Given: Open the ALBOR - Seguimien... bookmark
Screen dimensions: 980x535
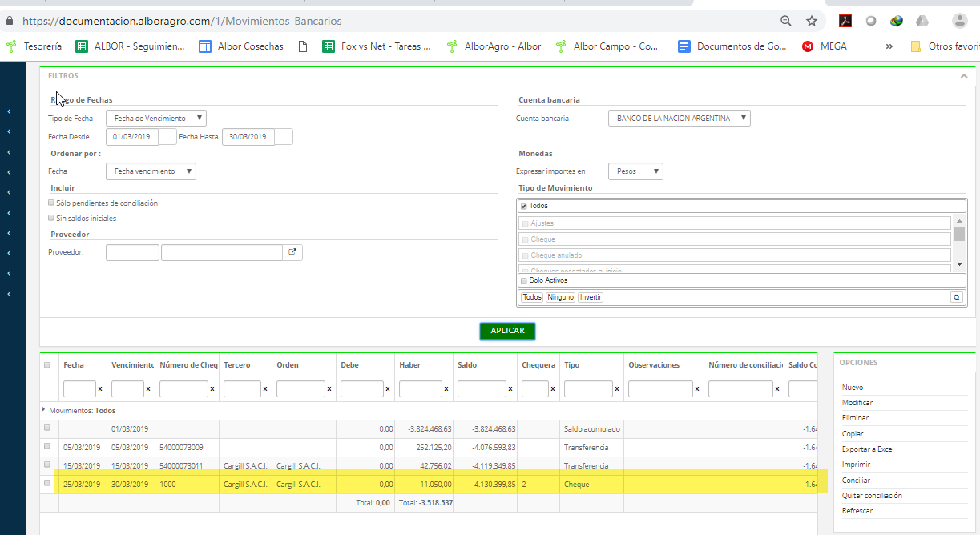Looking at the screenshot, I should coord(130,46).
